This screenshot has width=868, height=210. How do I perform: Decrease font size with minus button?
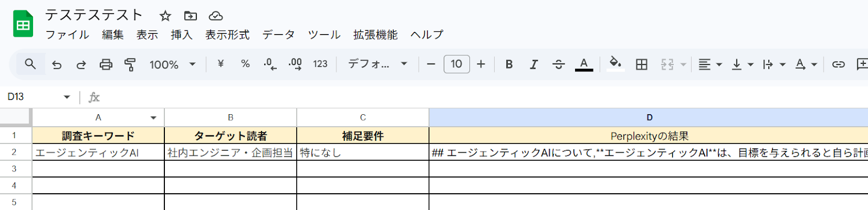click(x=431, y=64)
